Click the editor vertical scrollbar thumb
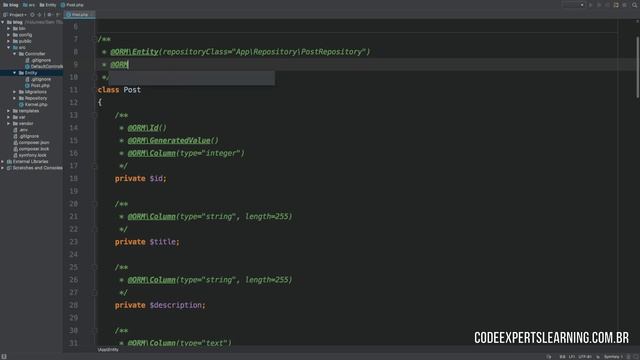This screenshot has width=640, height=360. pyautogui.click(x=638, y=67)
